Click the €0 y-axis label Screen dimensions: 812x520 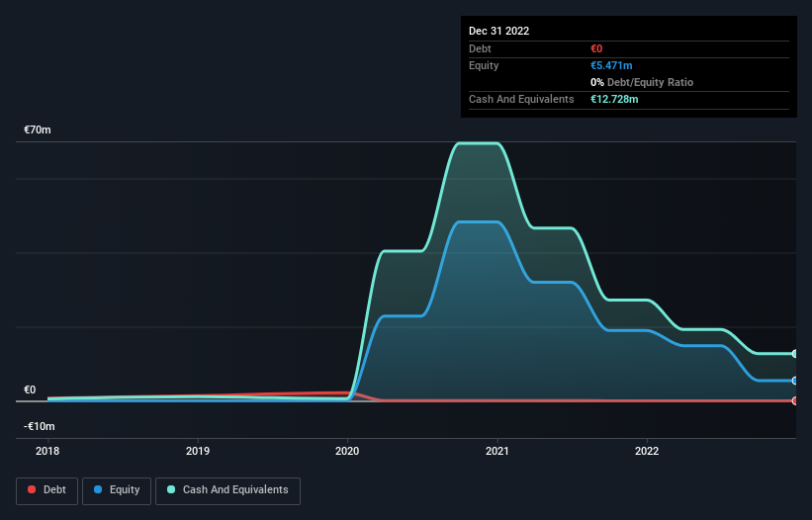pos(30,390)
